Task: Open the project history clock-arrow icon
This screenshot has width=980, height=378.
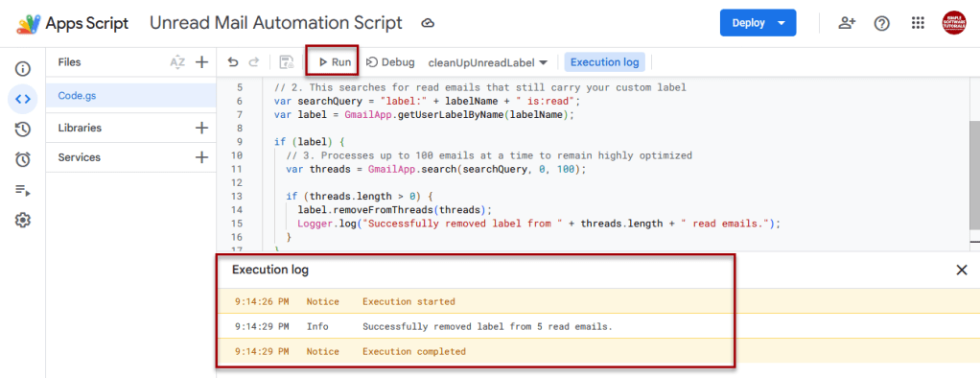Action: coord(22,130)
